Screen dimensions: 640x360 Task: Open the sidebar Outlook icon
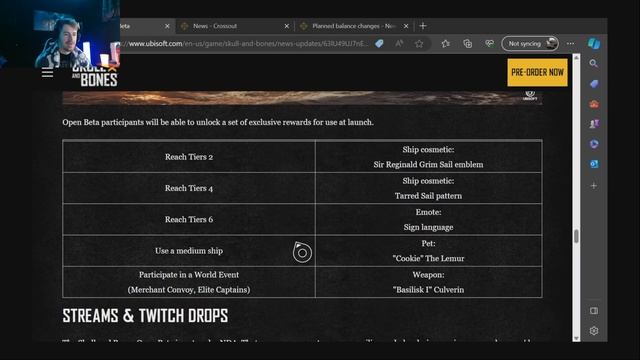[x=594, y=164]
